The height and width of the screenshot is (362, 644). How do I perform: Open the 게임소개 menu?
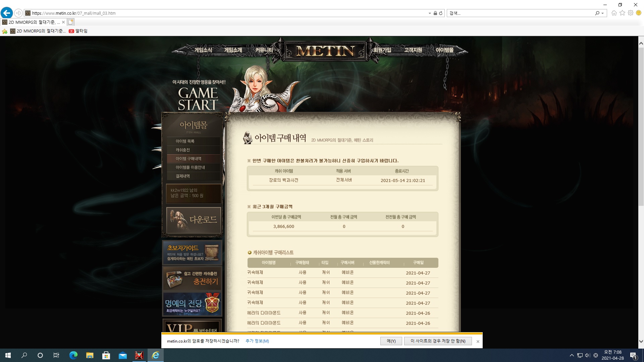point(233,50)
